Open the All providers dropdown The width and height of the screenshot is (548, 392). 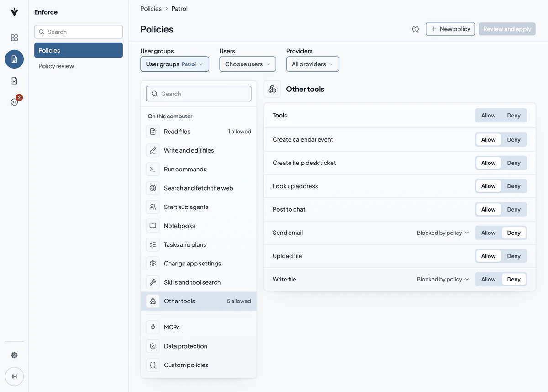(313, 64)
